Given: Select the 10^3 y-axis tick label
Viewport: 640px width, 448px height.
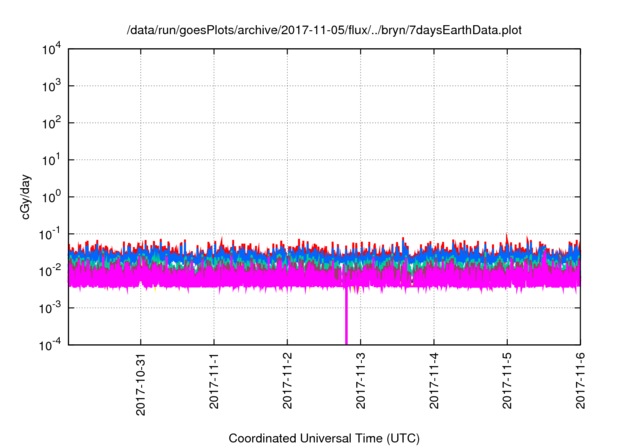Looking at the screenshot, I should click(52, 86).
